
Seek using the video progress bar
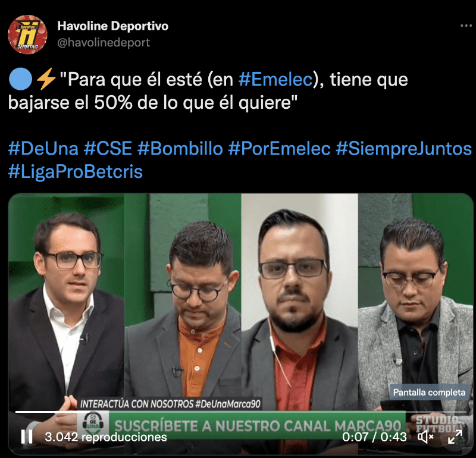(x=240, y=412)
